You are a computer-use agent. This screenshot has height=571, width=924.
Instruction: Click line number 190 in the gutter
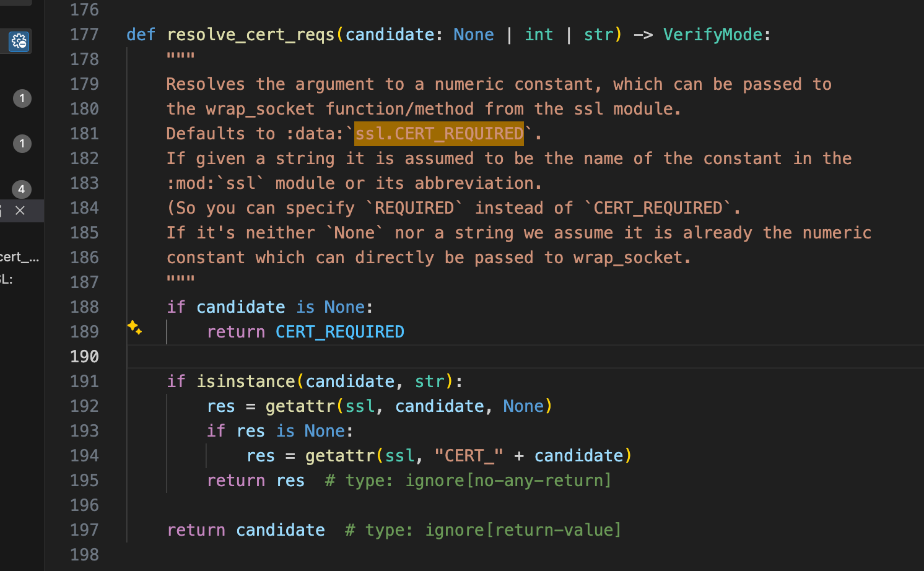pyautogui.click(x=84, y=357)
